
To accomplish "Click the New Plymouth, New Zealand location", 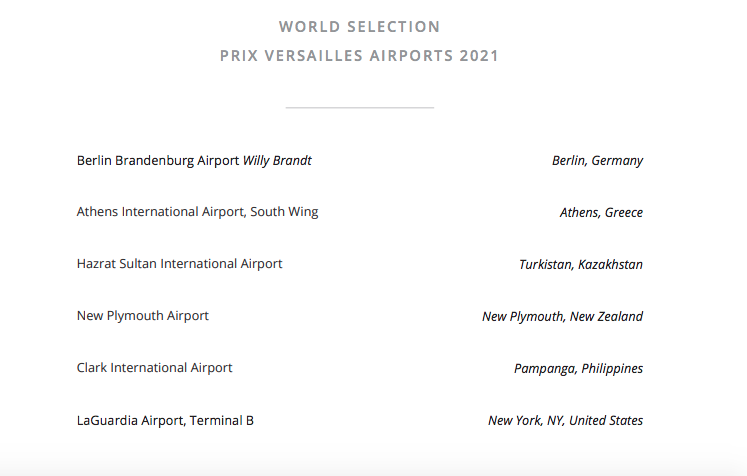I will 562,316.
